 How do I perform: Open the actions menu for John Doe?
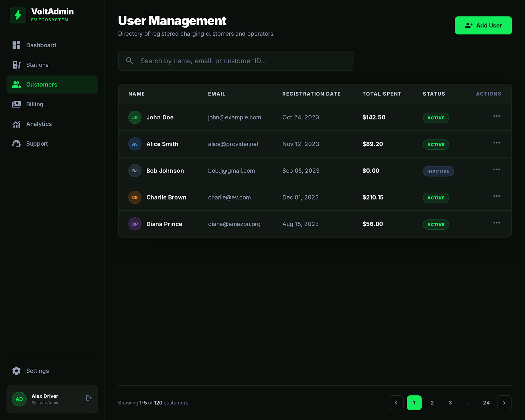pos(496,116)
